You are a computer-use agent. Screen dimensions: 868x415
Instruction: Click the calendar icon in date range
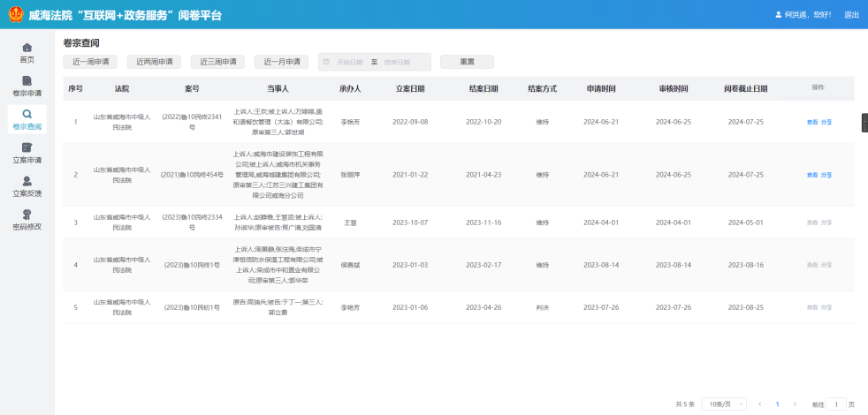[326, 62]
